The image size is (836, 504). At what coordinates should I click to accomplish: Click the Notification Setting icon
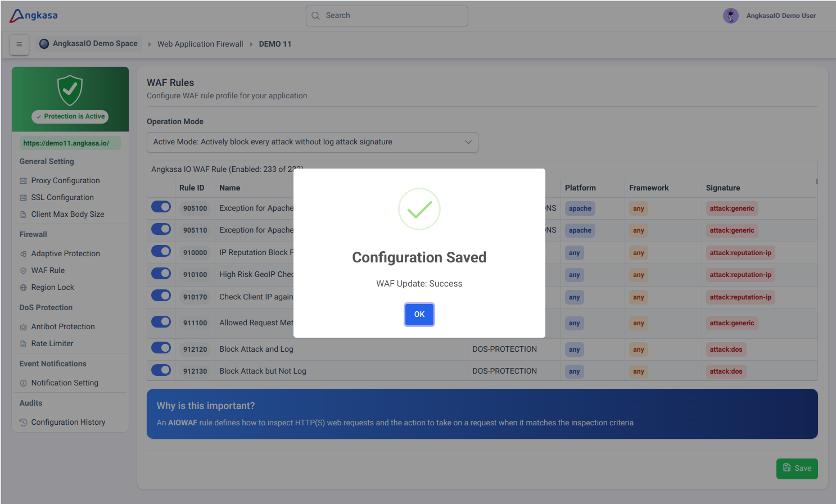[x=23, y=383]
